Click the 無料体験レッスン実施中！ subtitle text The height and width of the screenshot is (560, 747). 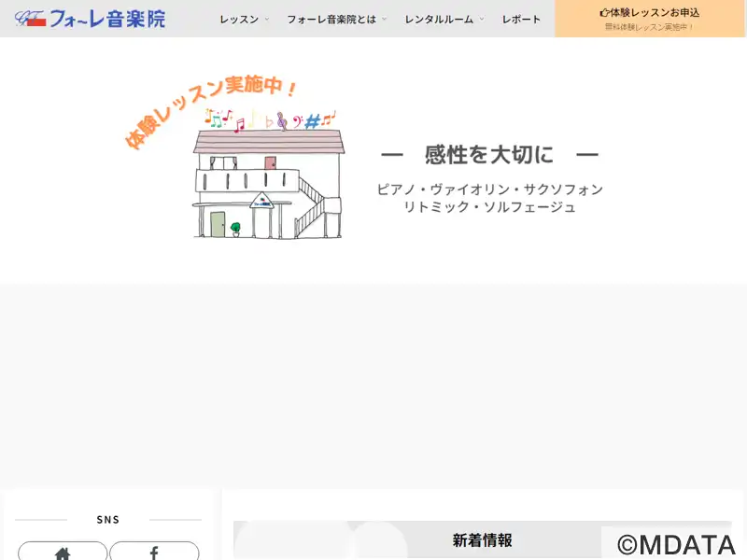coord(649,27)
